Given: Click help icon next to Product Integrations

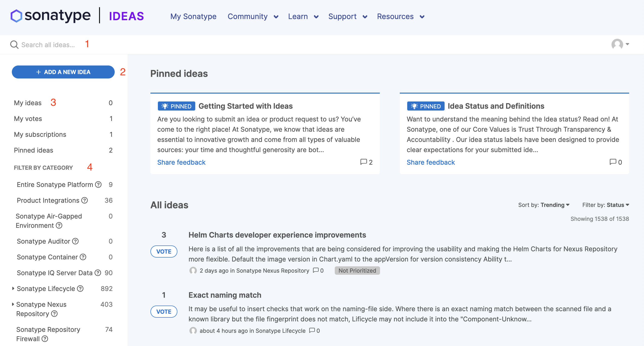Looking at the screenshot, I should pyautogui.click(x=85, y=200).
